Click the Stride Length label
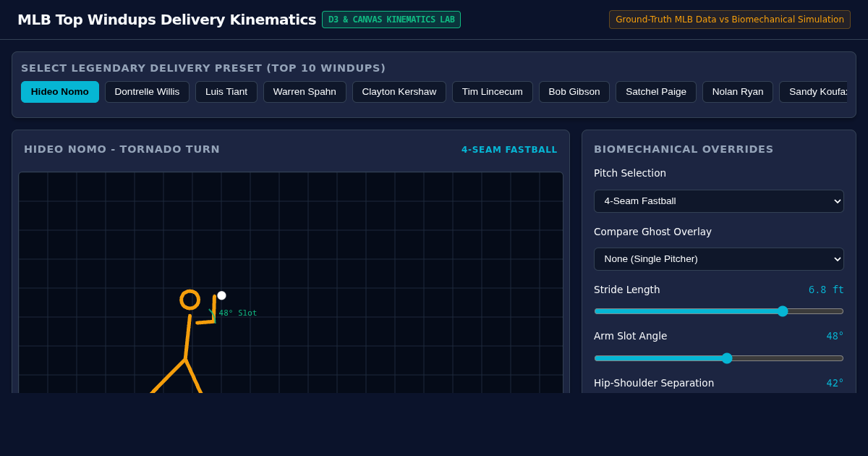 pos(627,290)
